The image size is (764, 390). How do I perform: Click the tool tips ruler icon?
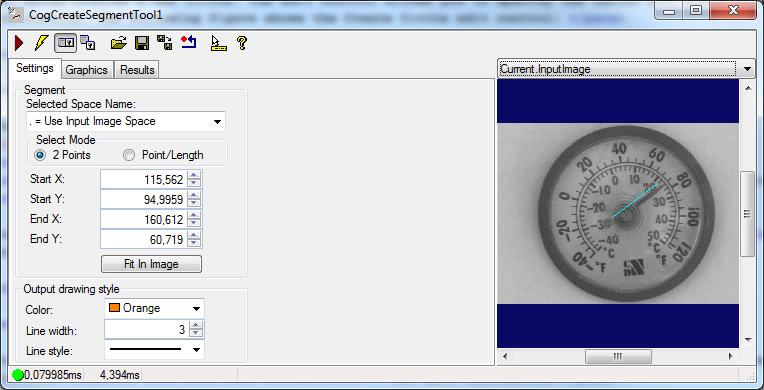[x=218, y=43]
